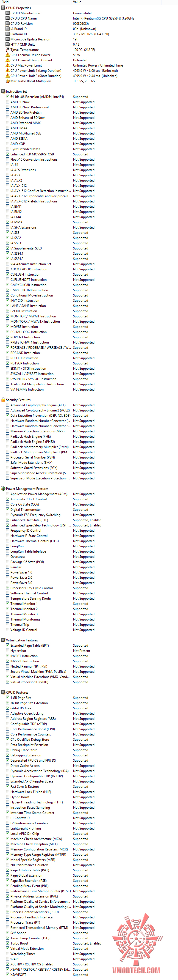Click the Virtualization Features section icon
The image size is (178, 980).
pos(3,640)
